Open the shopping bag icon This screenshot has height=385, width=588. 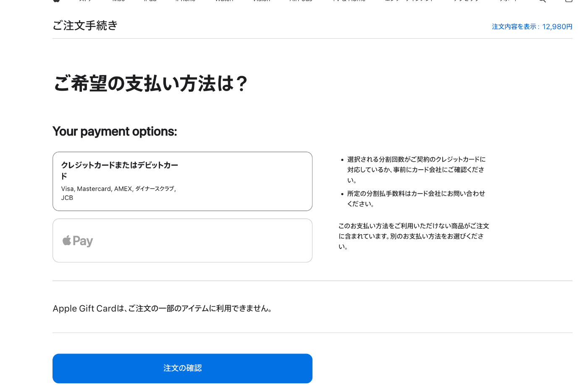pos(568,1)
